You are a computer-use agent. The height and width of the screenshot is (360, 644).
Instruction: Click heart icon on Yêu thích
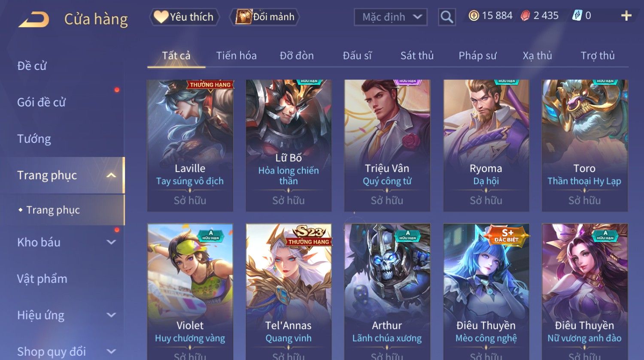click(x=161, y=17)
